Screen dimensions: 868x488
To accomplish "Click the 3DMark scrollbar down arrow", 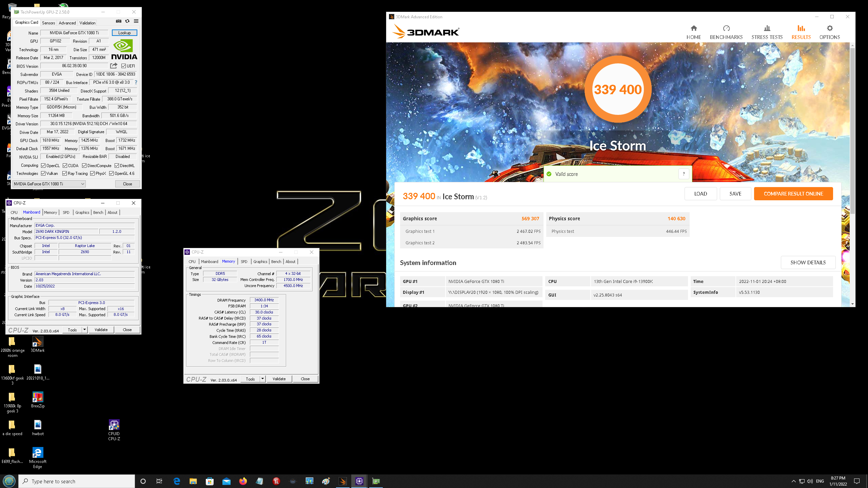I will [x=852, y=304].
